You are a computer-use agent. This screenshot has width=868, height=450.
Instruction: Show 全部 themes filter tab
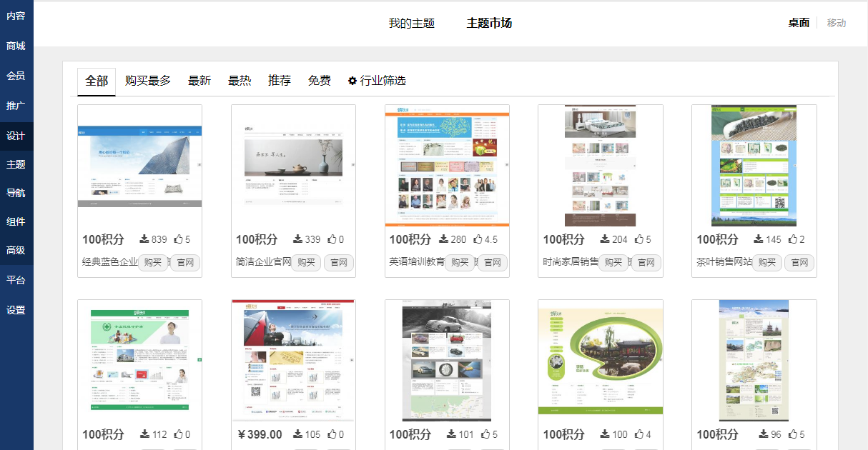tap(97, 81)
